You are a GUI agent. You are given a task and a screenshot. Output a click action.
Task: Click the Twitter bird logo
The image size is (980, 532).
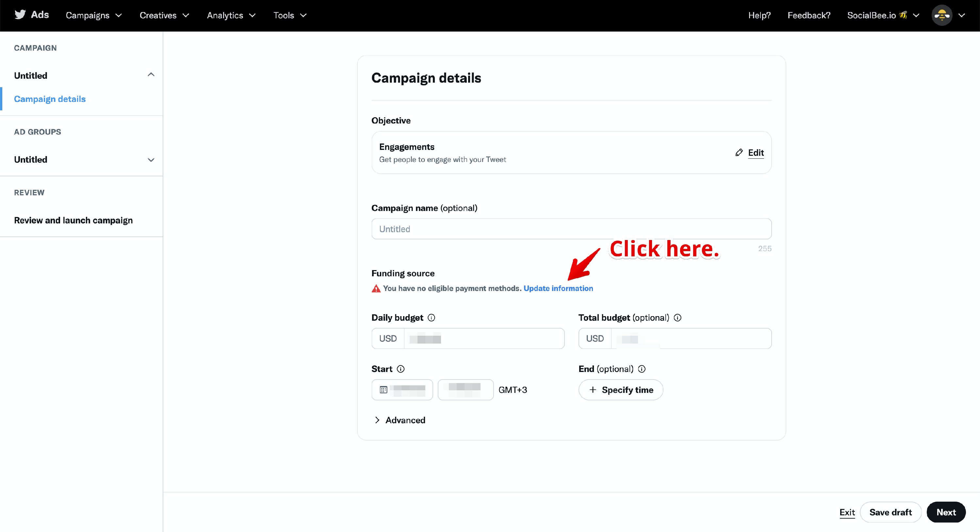(20, 14)
